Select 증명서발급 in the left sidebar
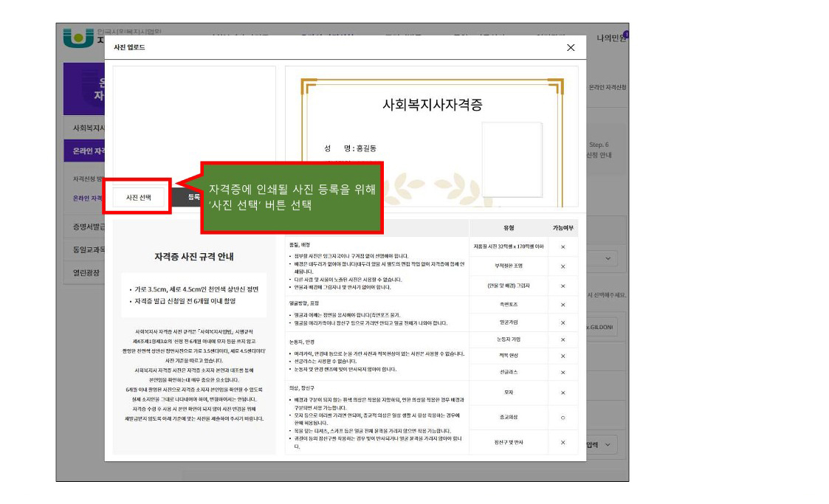This screenshot has width=829, height=504. [x=89, y=227]
